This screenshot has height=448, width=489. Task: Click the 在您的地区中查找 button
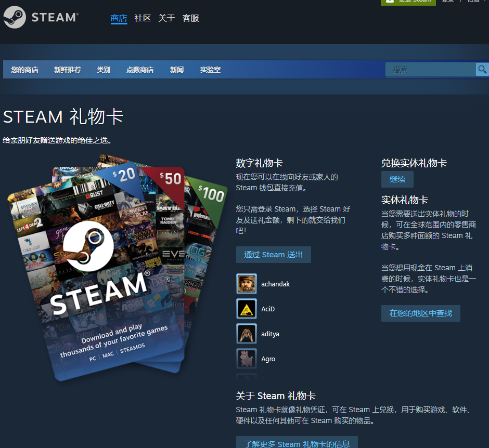[420, 313]
